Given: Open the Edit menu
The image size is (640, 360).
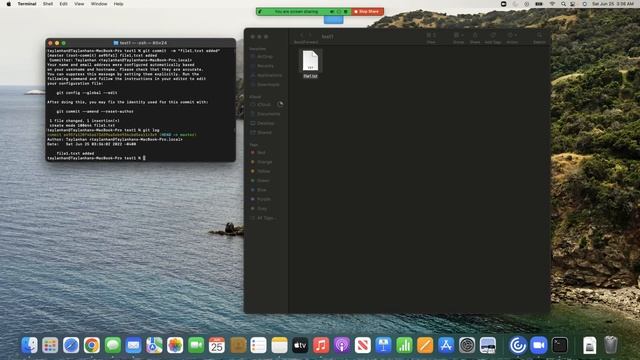Looking at the screenshot, I should click(63, 4).
